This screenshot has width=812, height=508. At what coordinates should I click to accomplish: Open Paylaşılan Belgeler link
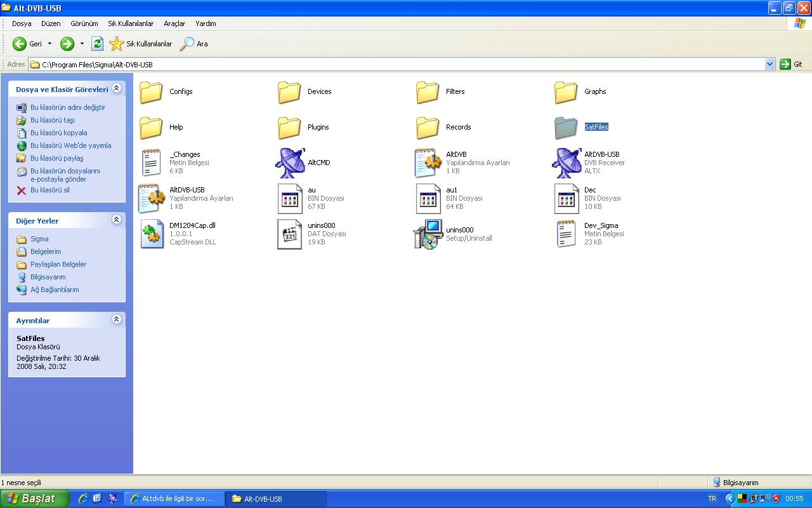[x=58, y=264]
